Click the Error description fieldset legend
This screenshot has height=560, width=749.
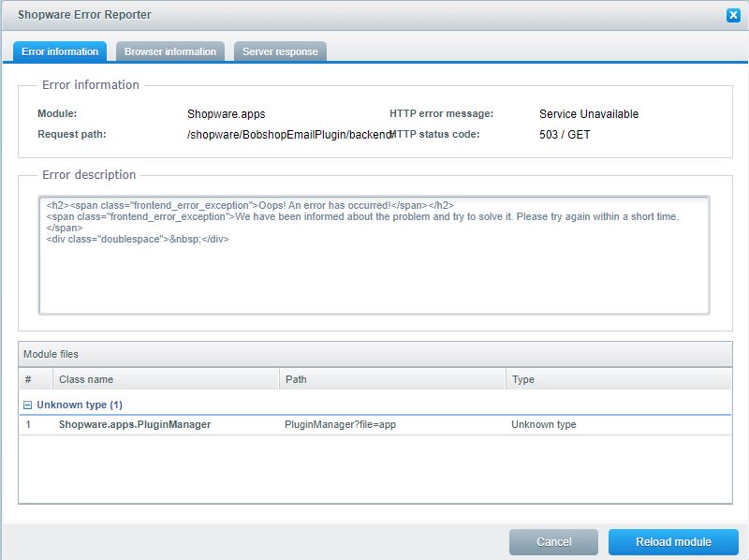(x=89, y=175)
